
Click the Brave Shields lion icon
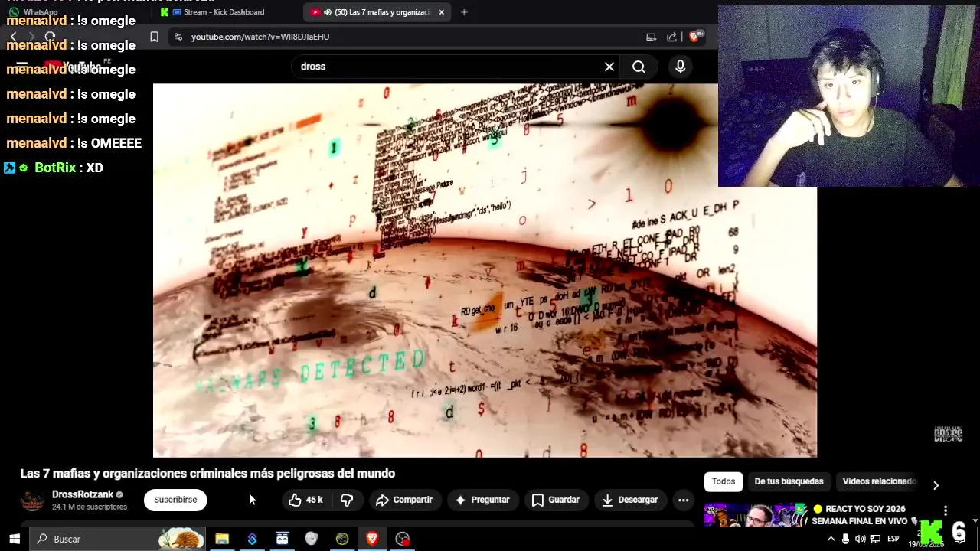coord(695,36)
